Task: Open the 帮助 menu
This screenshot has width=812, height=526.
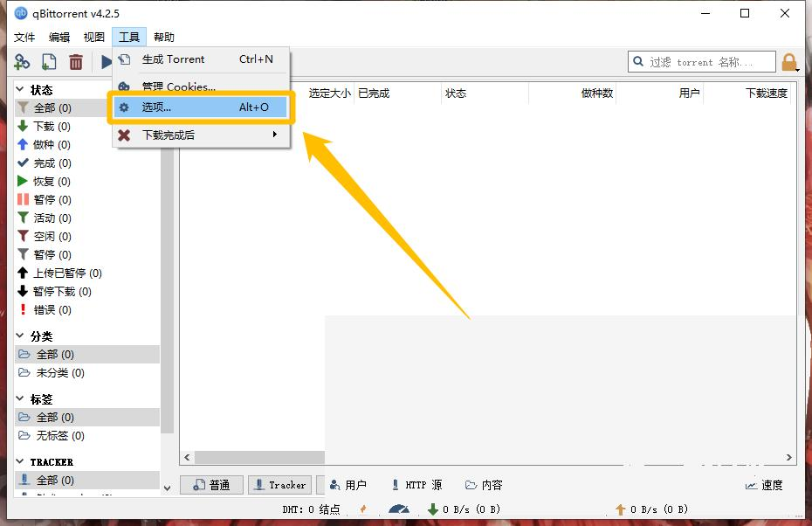Action: click(163, 37)
